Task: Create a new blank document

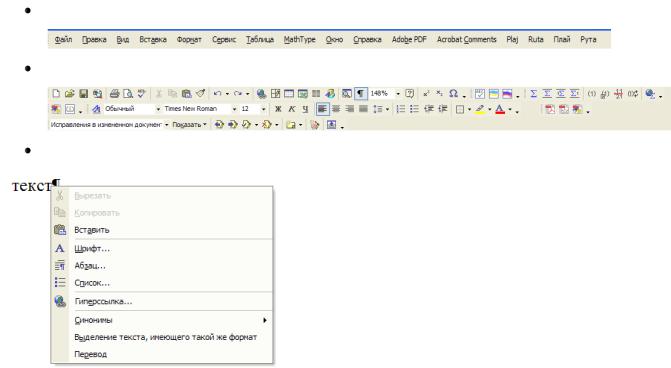Action: coord(56,93)
